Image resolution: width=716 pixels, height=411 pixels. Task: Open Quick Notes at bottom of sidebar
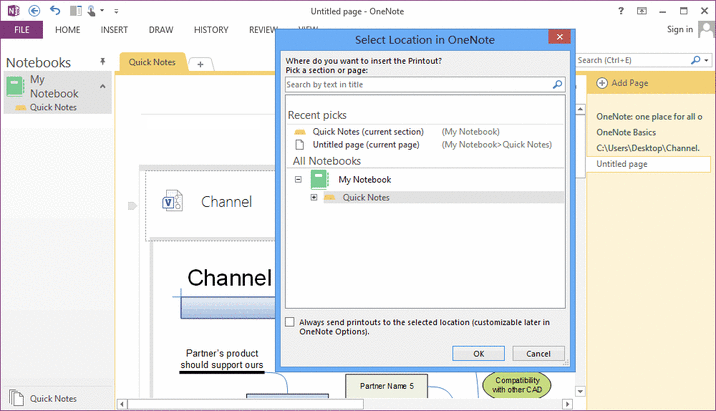[x=53, y=399]
